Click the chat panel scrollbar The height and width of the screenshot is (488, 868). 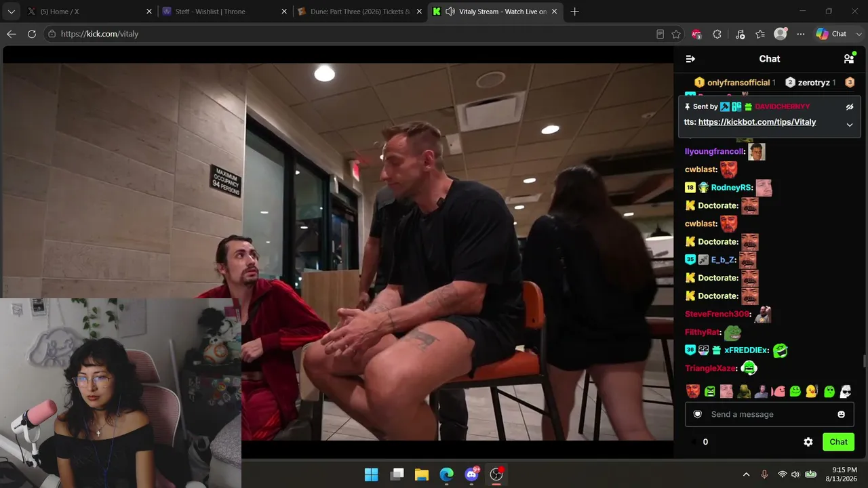pyautogui.click(x=864, y=361)
